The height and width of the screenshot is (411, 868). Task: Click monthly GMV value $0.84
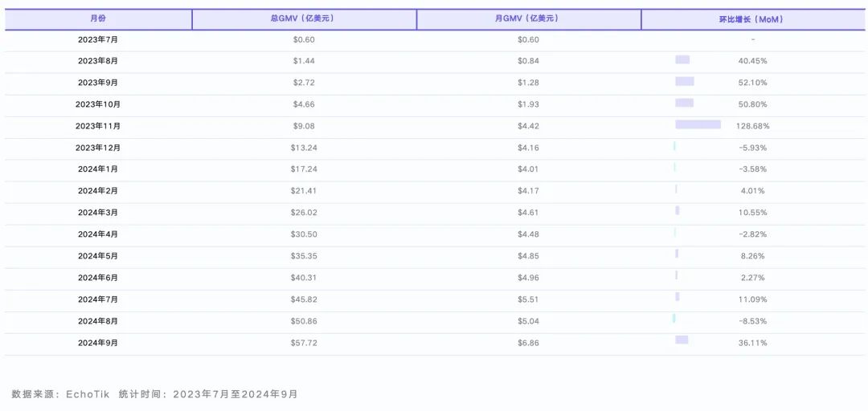[528, 61]
